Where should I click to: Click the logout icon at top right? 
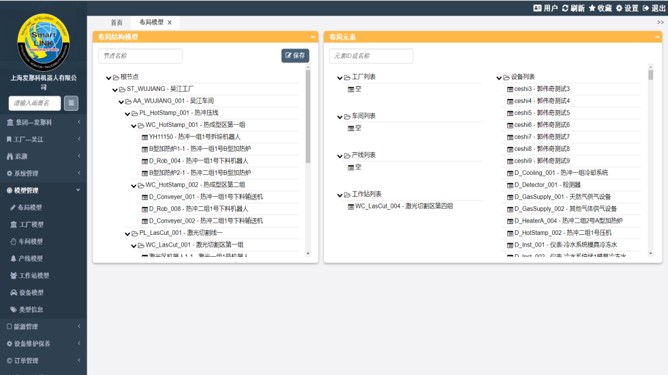tap(646, 8)
